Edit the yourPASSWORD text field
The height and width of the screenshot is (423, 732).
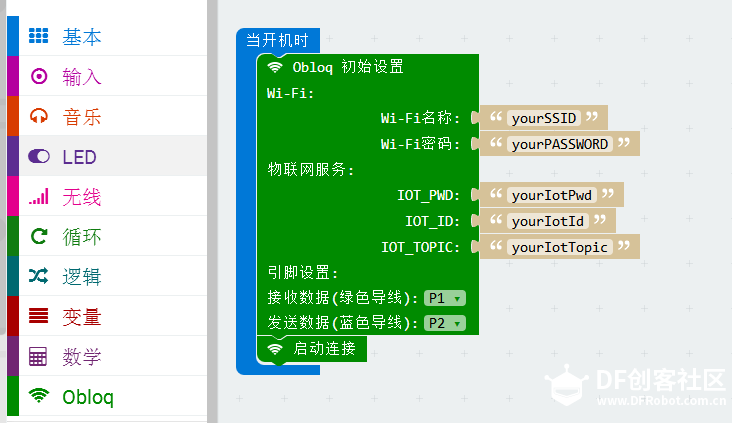pyautogui.click(x=559, y=144)
